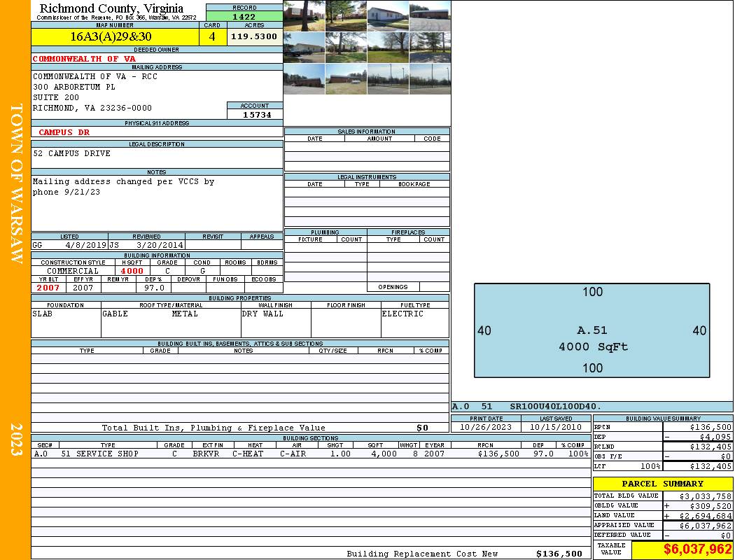The image size is (735, 560).
Task: Click the yellow PARCEL SUMMARY header
Action: click(662, 484)
